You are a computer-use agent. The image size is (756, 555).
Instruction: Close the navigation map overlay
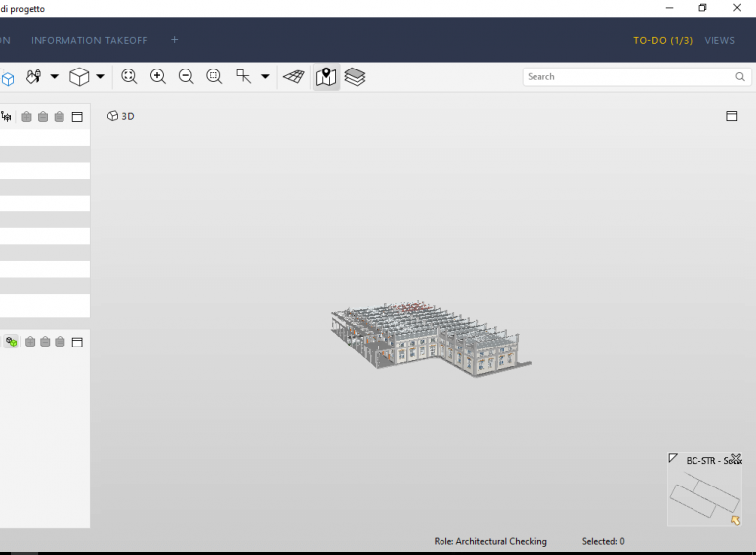click(736, 458)
